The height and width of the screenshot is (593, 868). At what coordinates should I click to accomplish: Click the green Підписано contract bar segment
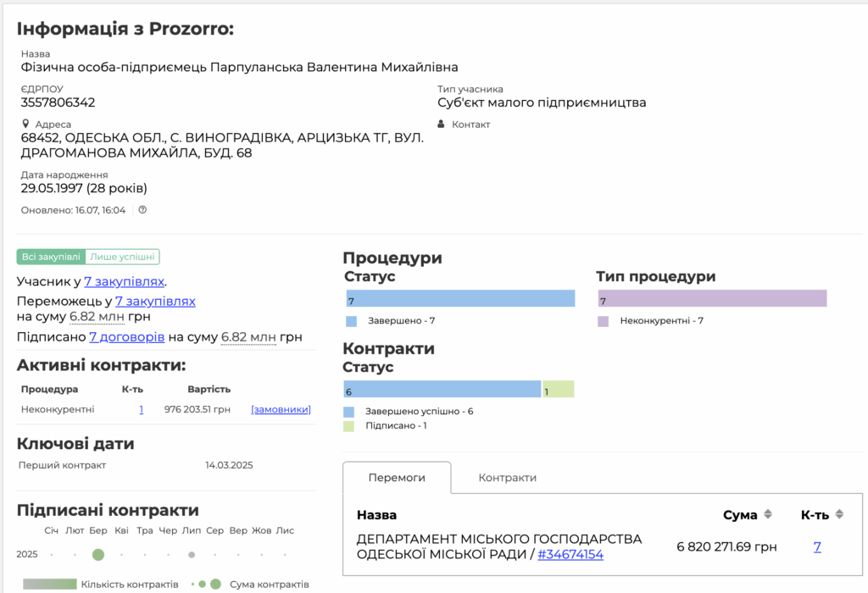(x=559, y=389)
